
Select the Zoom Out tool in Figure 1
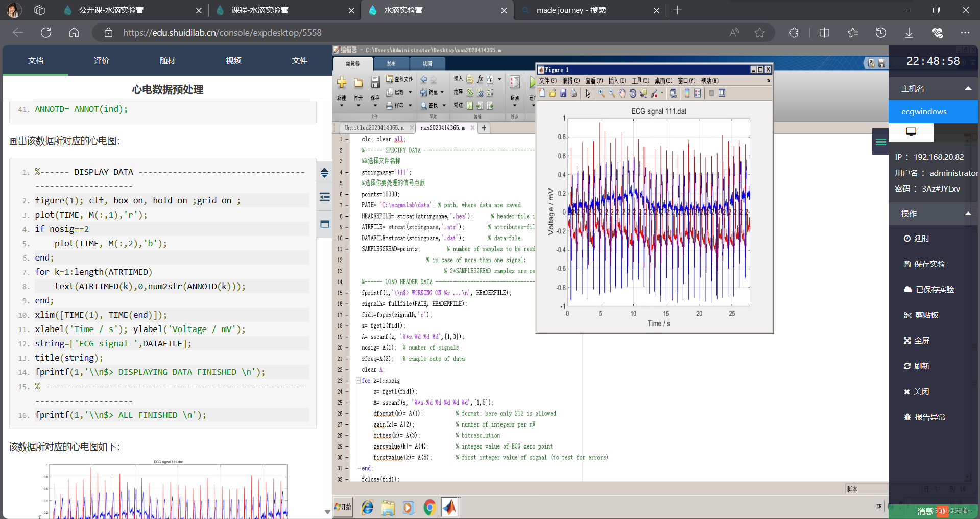coord(612,93)
